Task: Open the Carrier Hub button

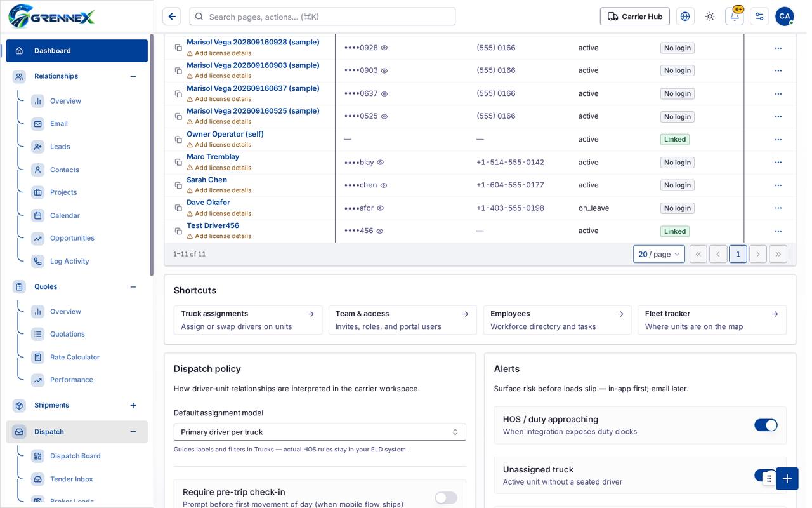Action: [634, 17]
